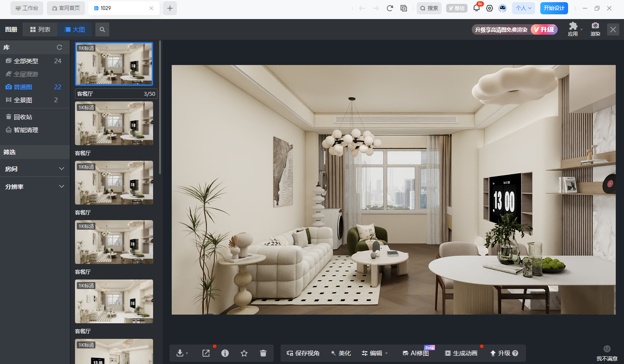Viewport: 624px width, 364px height.
Task: Switch to 列表 view
Action: pyautogui.click(x=40, y=29)
